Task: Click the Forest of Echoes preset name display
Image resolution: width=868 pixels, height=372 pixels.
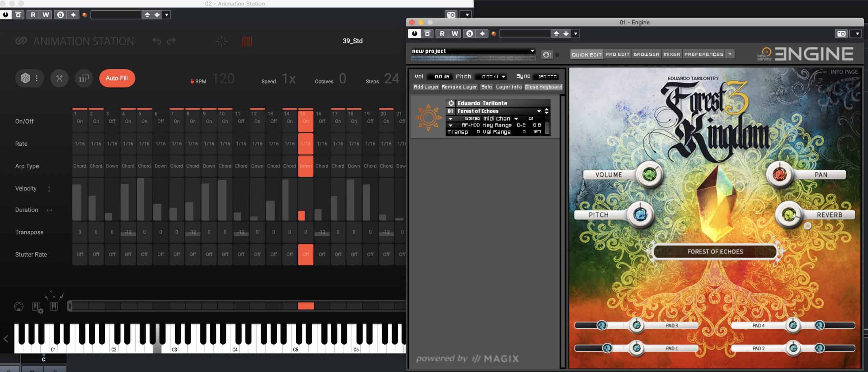Action: 715,252
